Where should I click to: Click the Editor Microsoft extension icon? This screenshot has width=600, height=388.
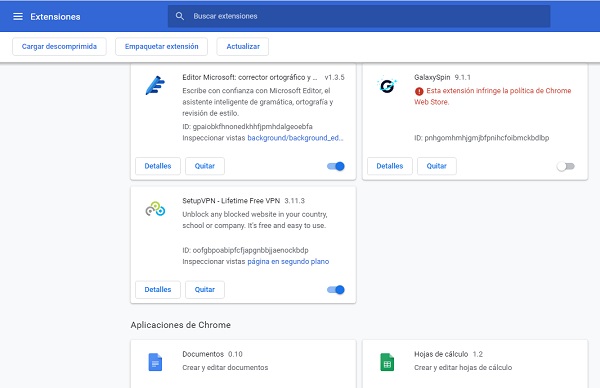pos(155,85)
